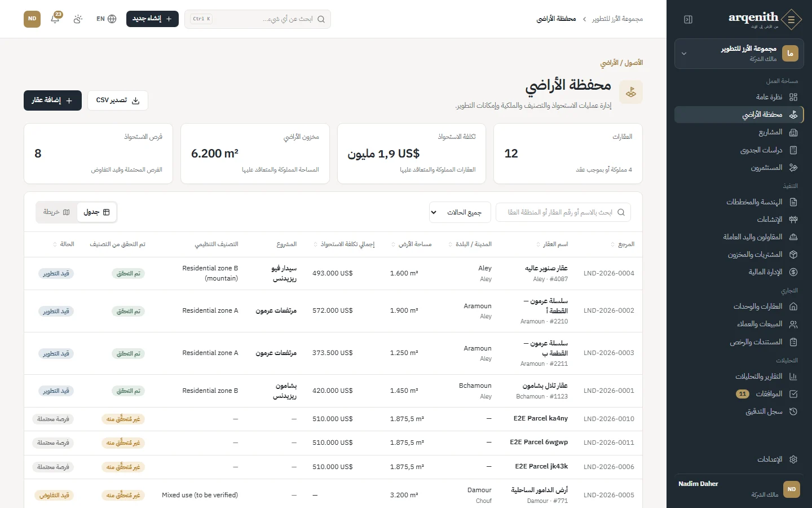Open مجموعة الأرز للتطوير breadcrumb link
812x508 pixels.
[x=617, y=19]
